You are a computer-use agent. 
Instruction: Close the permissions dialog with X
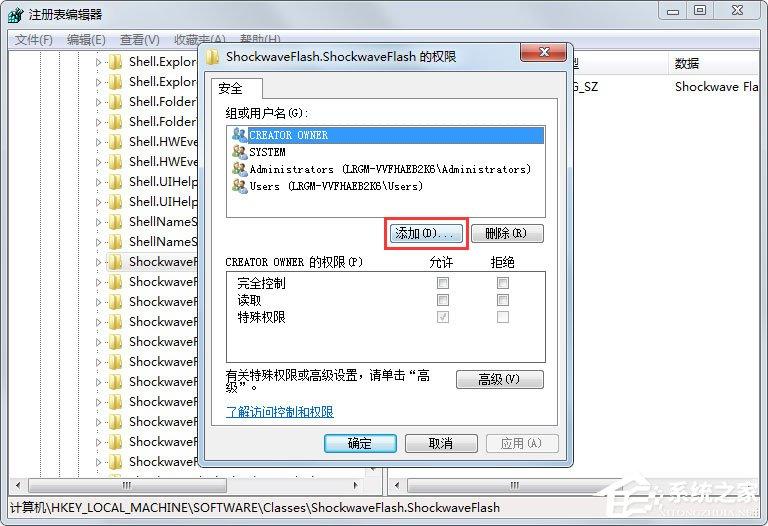544,52
